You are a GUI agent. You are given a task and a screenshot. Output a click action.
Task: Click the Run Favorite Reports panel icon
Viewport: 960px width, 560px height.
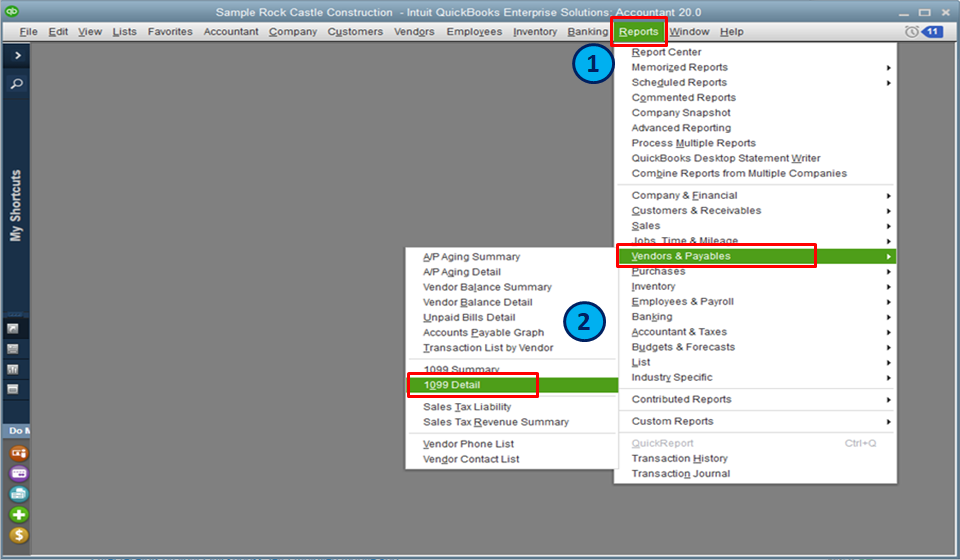13,369
